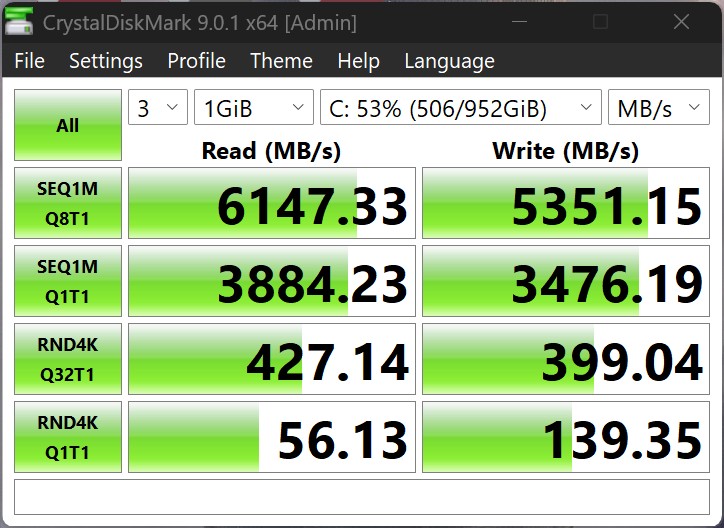Click the Write (MB/s) column header

tap(566, 151)
